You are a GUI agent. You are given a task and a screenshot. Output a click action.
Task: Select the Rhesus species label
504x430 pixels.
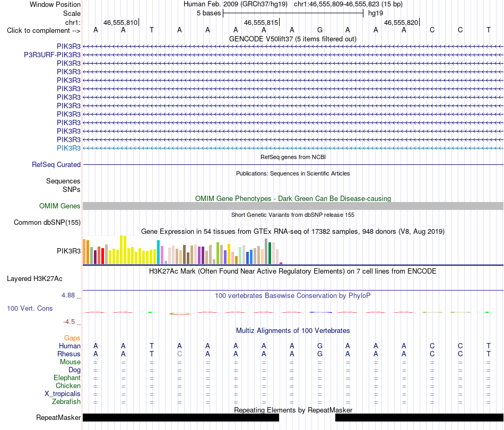(x=69, y=354)
